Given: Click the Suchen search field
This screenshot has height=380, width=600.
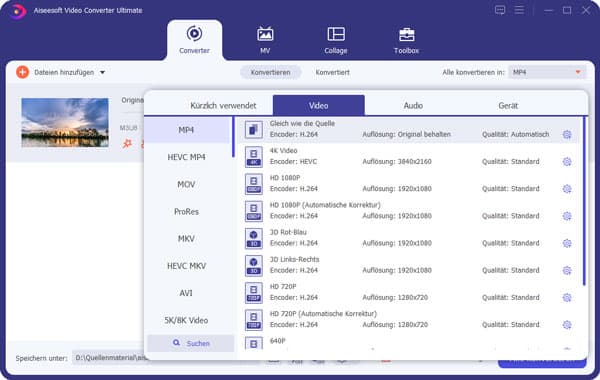Looking at the screenshot, I should click(191, 343).
